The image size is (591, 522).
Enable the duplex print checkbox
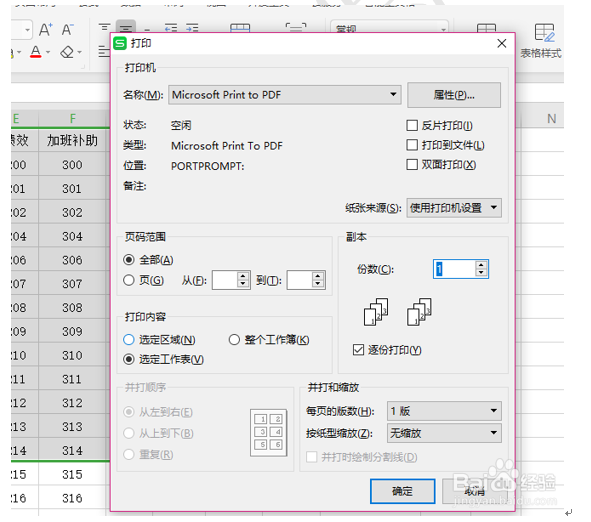click(x=412, y=164)
